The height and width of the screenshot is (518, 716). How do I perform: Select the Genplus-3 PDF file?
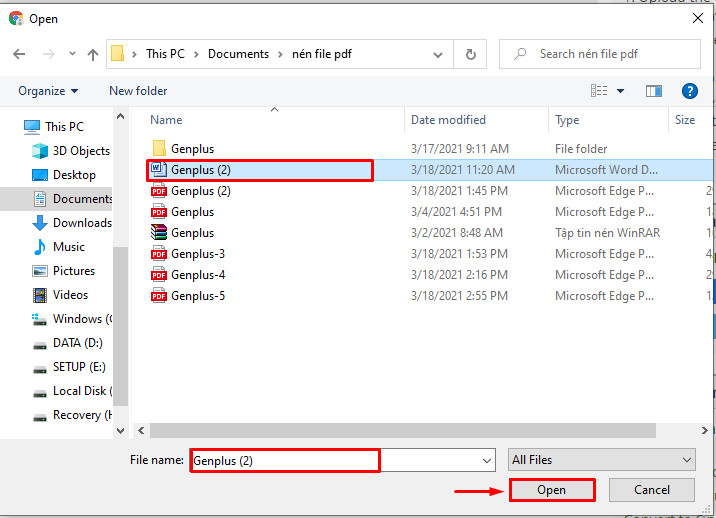click(197, 254)
